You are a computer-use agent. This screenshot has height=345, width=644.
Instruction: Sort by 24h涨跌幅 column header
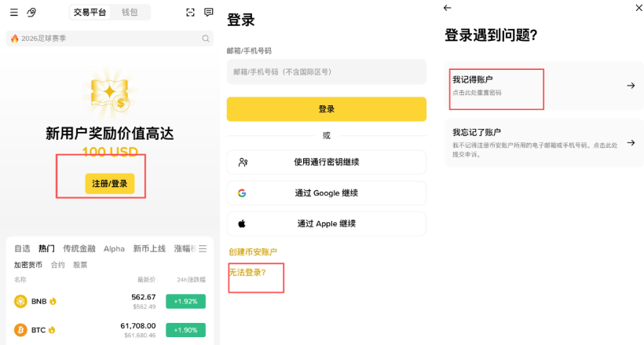pos(191,280)
